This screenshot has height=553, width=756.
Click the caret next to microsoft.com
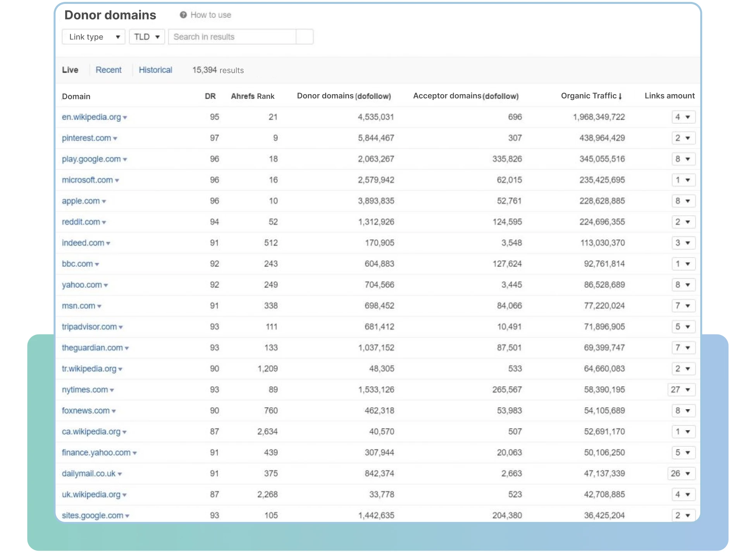point(117,181)
